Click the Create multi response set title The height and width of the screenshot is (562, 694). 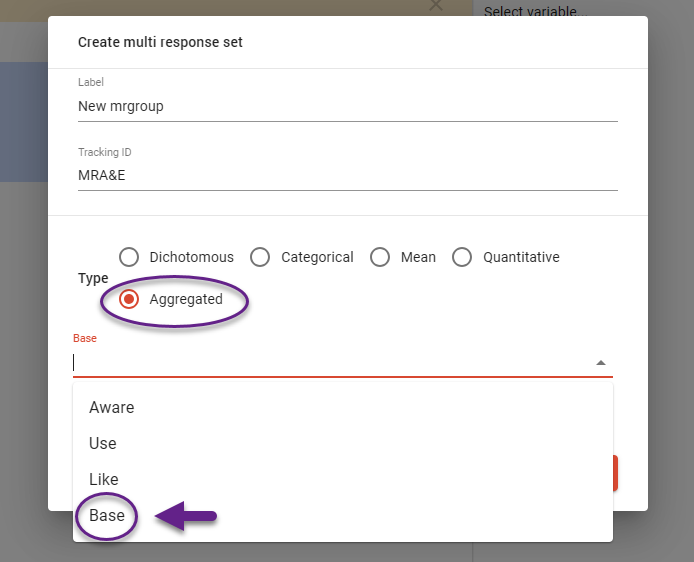coord(160,42)
